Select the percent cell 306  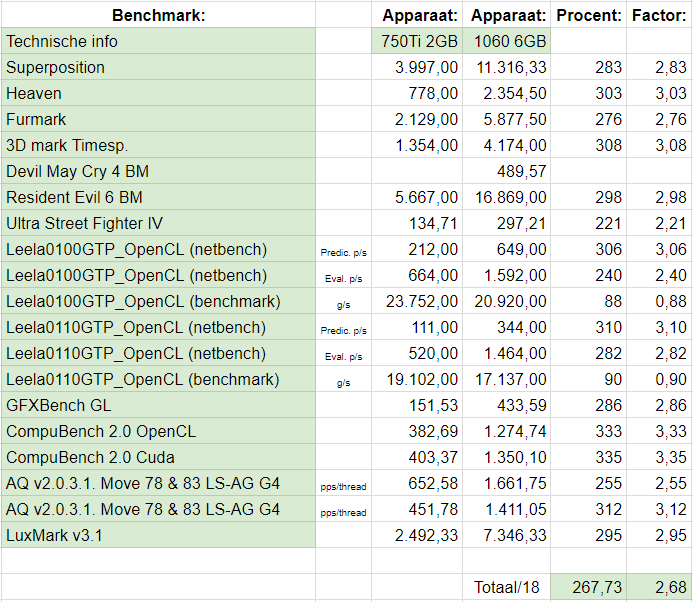588,250
